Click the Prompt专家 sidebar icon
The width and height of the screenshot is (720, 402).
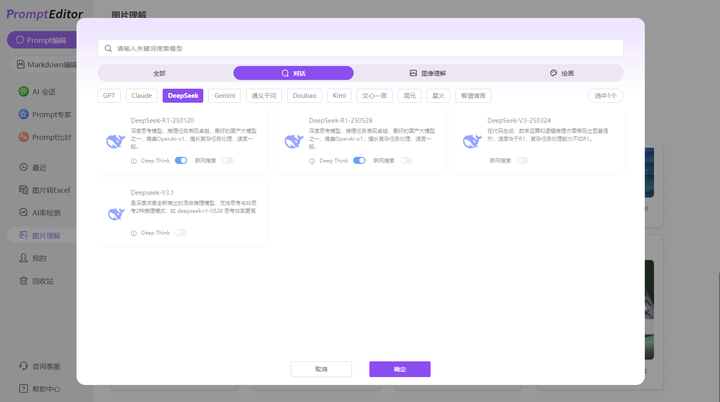(23, 114)
